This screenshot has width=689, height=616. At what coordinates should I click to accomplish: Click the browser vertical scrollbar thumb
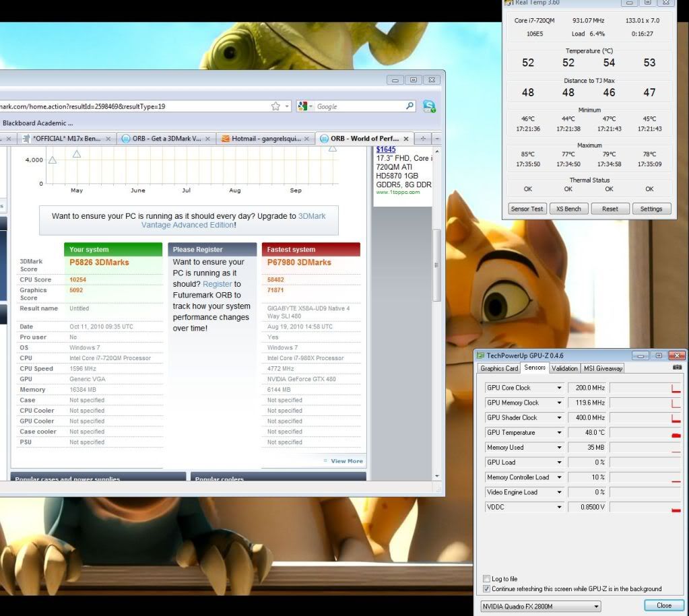click(437, 265)
